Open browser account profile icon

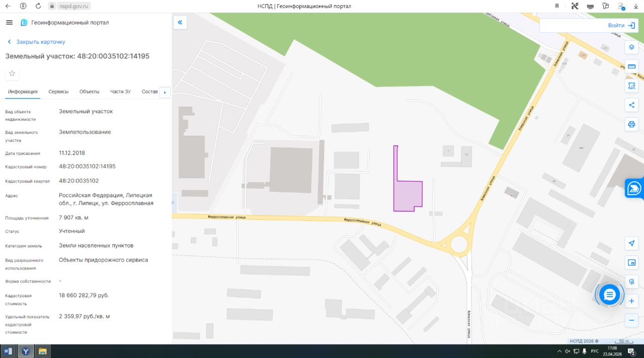pos(23,6)
